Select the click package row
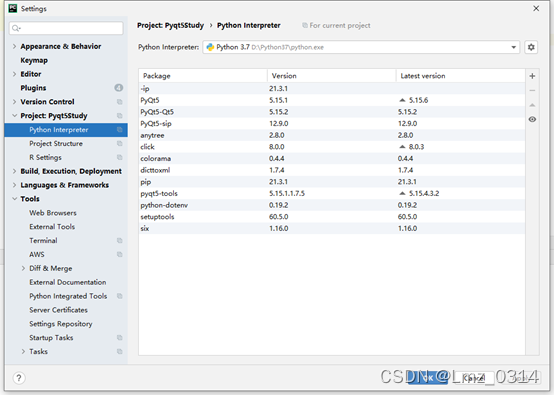This screenshot has height=395, width=554. point(332,147)
